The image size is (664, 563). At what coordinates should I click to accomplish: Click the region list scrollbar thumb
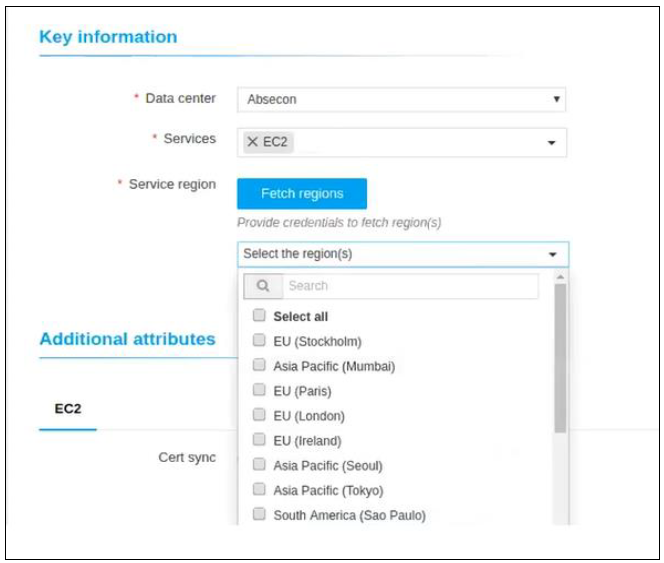tap(560, 358)
